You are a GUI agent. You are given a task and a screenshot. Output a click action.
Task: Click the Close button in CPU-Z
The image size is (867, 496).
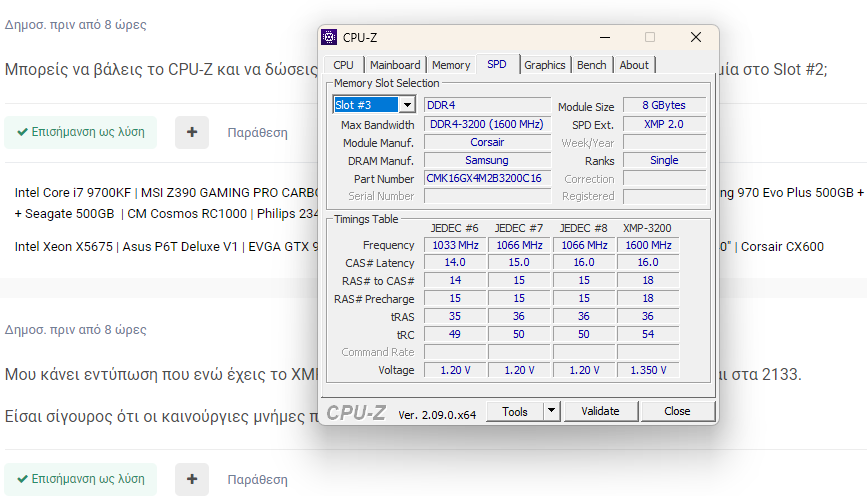[677, 411]
